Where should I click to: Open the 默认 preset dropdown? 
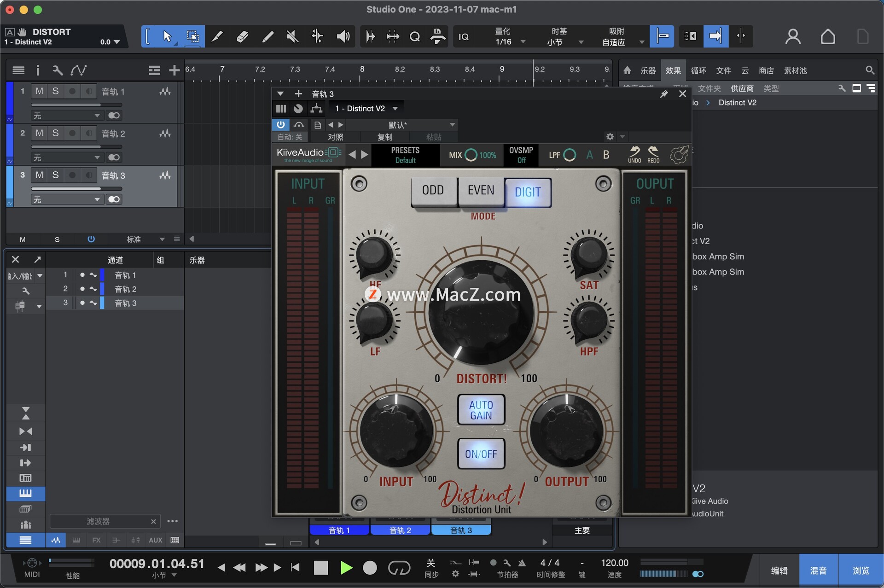452,125
